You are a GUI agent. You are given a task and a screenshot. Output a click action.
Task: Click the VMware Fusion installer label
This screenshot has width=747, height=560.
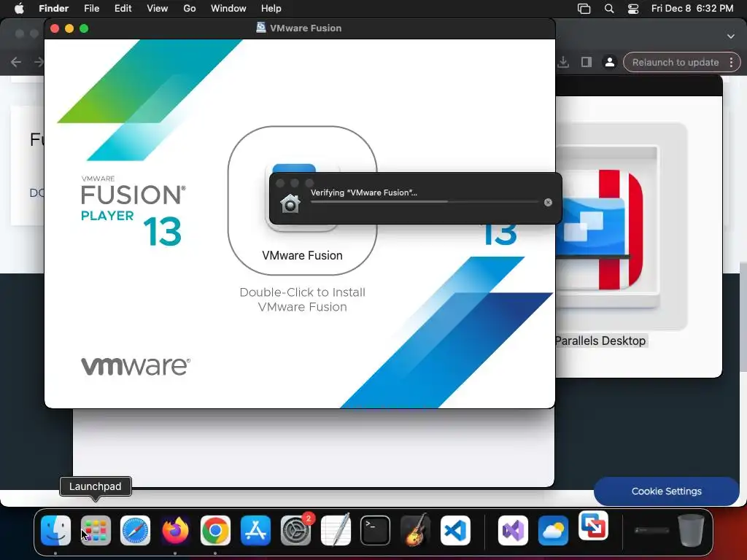click(302, 255)
